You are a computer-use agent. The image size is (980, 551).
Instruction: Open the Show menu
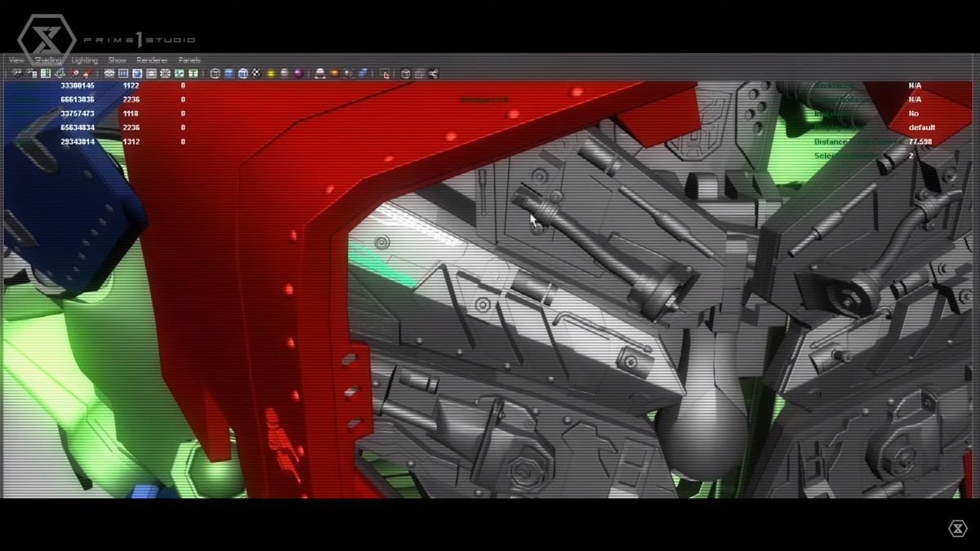[118, 60]
